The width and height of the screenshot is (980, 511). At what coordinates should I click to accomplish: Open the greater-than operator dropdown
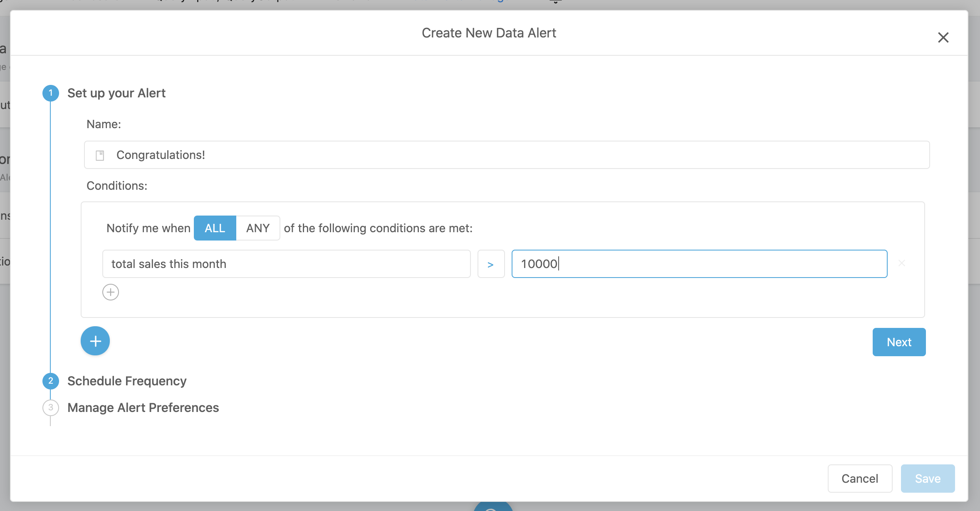point(491,264)
